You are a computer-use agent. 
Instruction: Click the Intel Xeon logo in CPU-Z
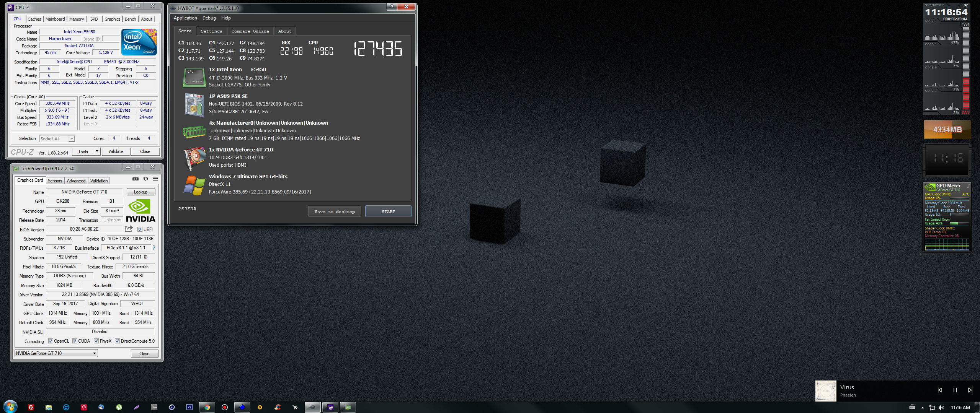pyautogui.click(x=139, y=42)
